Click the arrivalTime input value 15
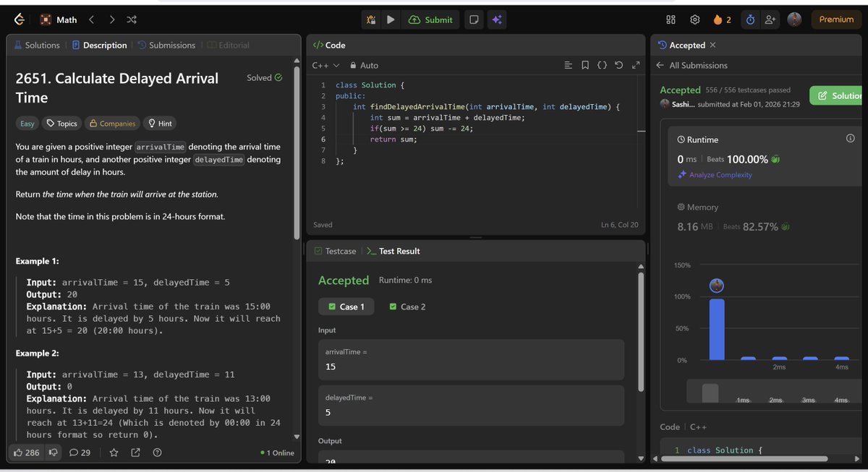Viewport: 868px width, 472px height. coord(471,360)
